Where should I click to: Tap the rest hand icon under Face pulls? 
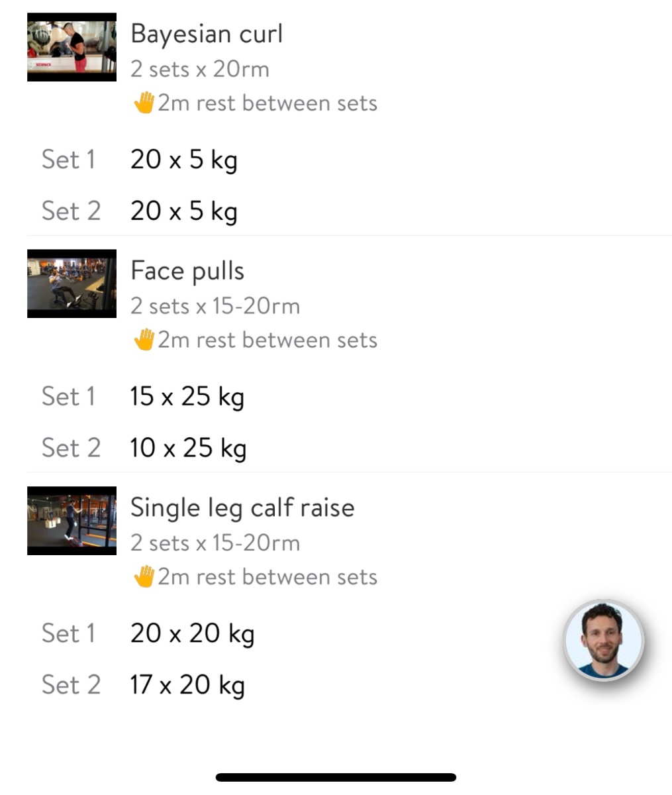(x=144, y=341)
